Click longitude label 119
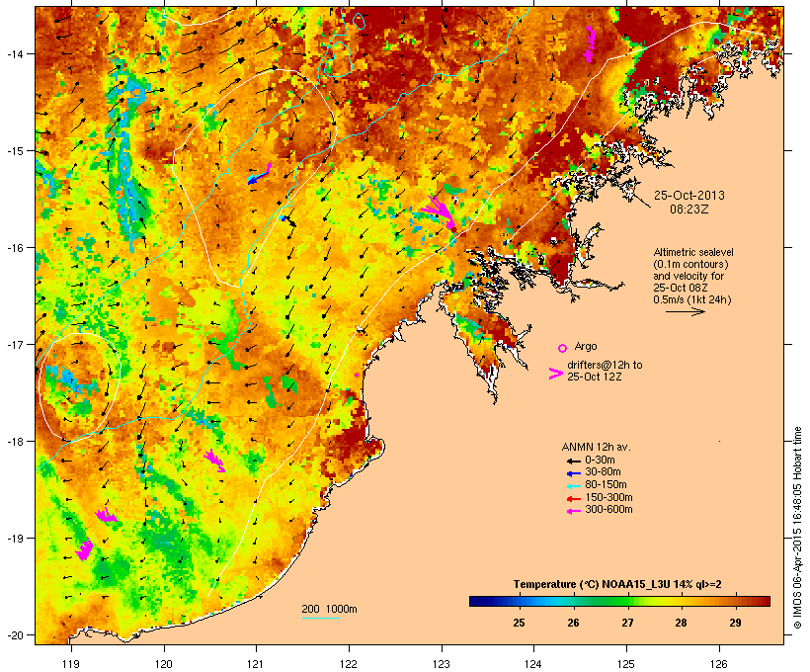The image size is (810, 672). 71,664
